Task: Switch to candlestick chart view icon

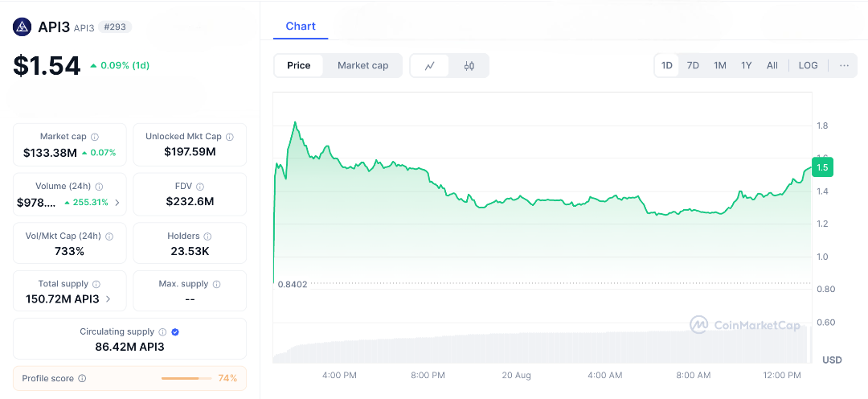Action: click(469, 66)
